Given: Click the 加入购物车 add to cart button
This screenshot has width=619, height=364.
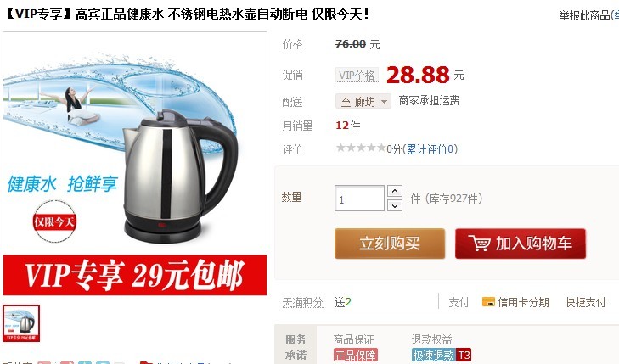Looking at the screenshot, I should point(521,244).
